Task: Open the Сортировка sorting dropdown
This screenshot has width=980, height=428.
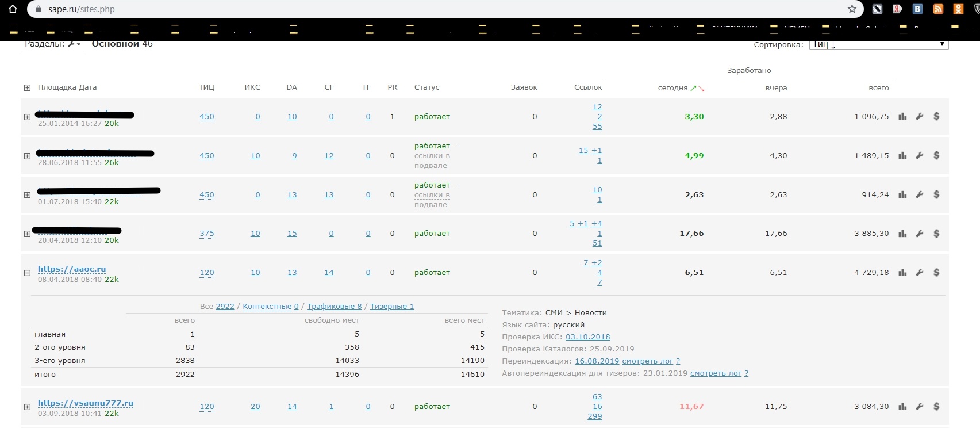Action: (x=879, y=44)
